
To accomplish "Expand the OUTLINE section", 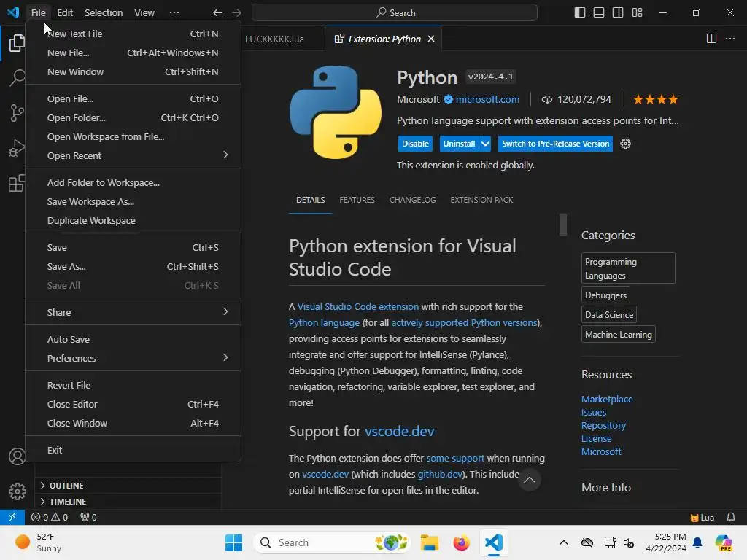I will pos(128,485).
